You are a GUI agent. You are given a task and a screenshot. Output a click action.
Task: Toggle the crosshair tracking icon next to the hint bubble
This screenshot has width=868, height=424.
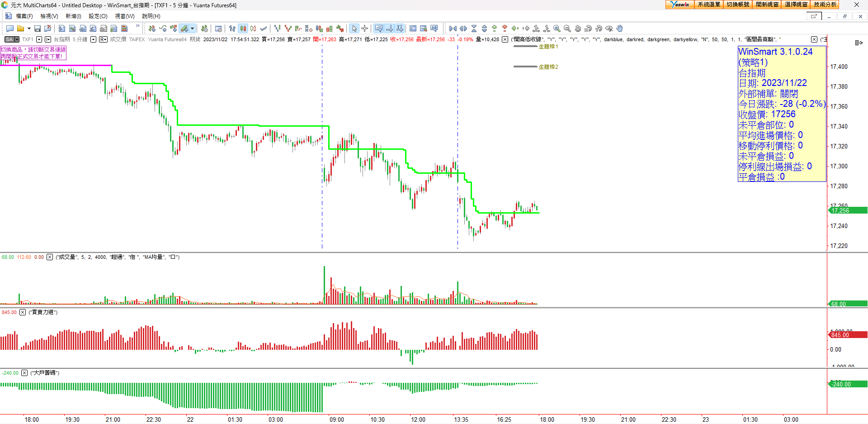pos(389,29)
